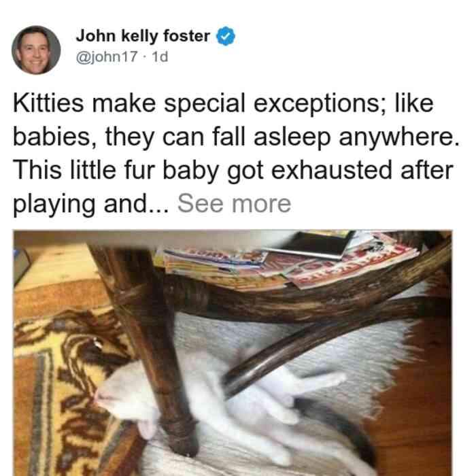Click the display name John kelly foster
The image size is (476, 476).
pos(143,36)
